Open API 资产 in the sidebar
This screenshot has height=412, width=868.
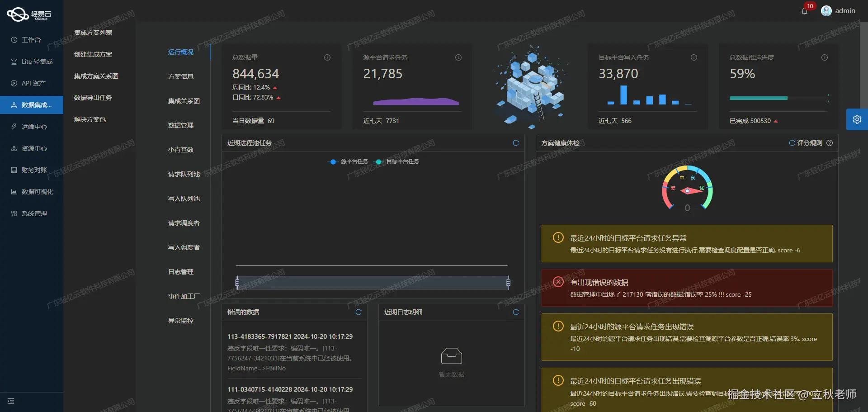[32, 83]
